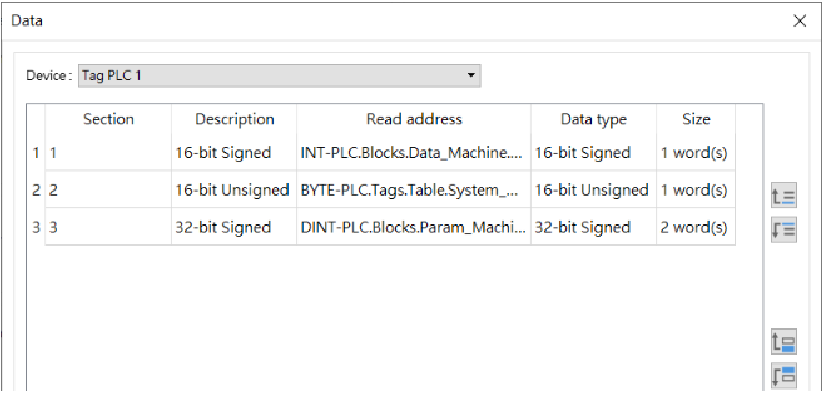Click the move block down icon with blue box
This screenshot has width=826, height=396.
(x=783, y=375)
